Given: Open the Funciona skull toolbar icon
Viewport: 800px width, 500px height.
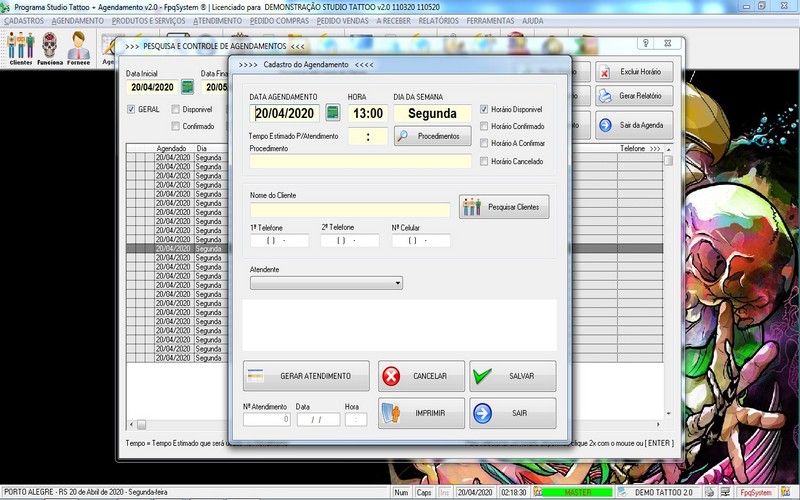Looking at the screenshot, I should (x=49, y=48).
